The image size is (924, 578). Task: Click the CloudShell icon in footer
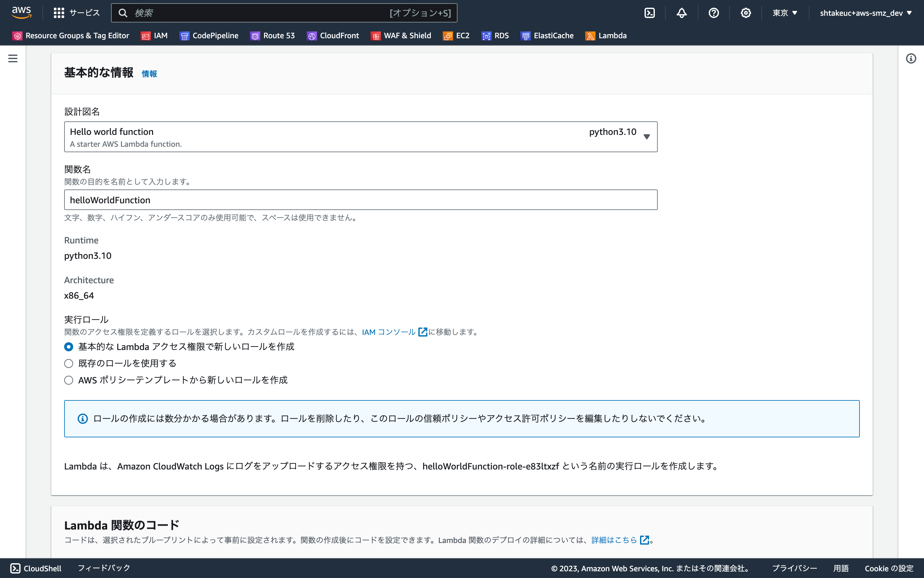[15, 568]
